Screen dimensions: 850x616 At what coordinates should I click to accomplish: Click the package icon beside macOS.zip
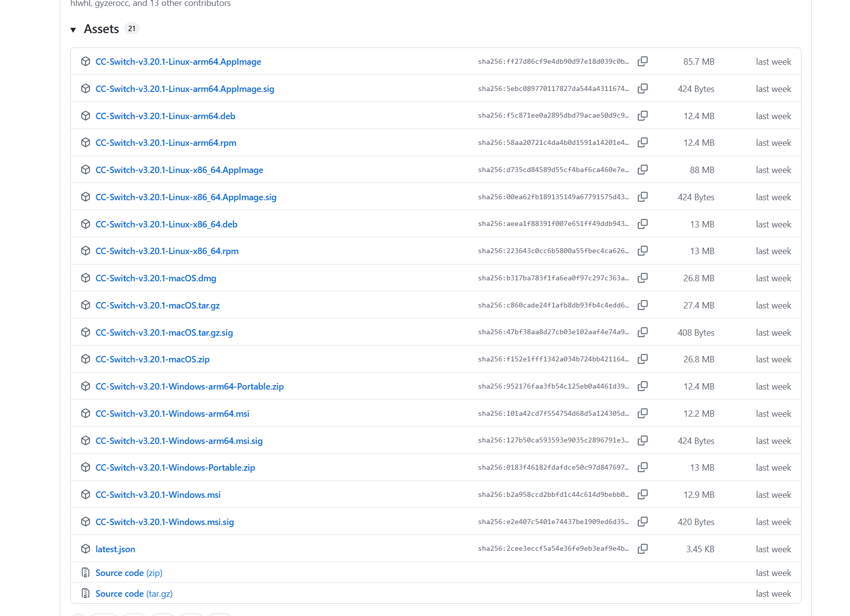click(86, 359)
